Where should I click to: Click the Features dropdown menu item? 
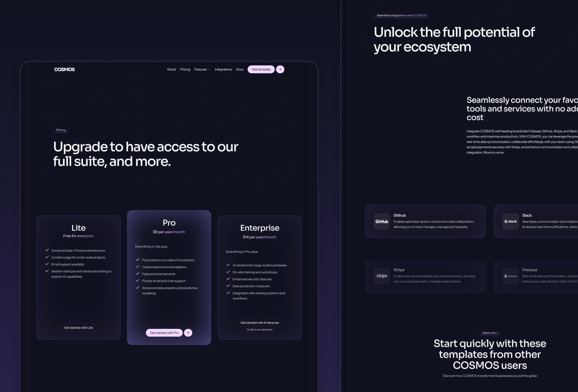click(x=202, y=69)
